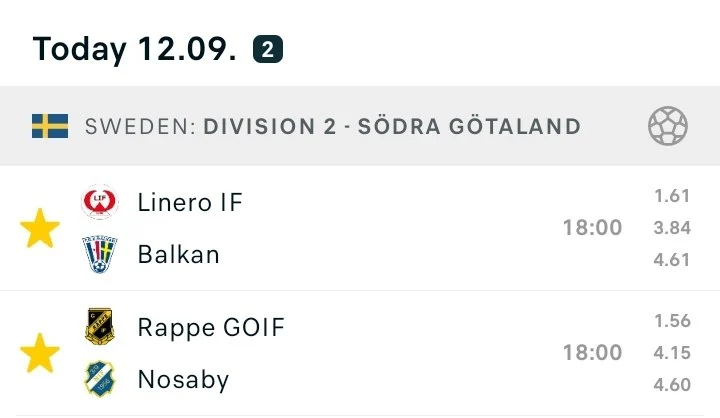720x418 pixels.
Task: Click the match count badge showing 2
Action: [x=267, y=48]
